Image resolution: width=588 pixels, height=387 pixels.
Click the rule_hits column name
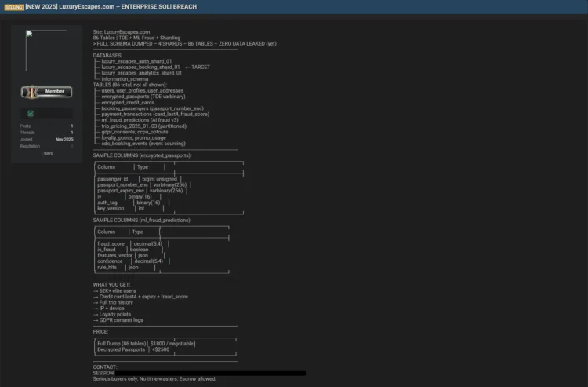[107, 267]
